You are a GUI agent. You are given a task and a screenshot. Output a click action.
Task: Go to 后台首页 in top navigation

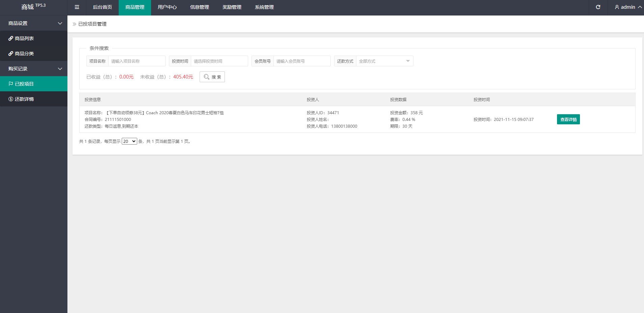[x=102, y=7]
